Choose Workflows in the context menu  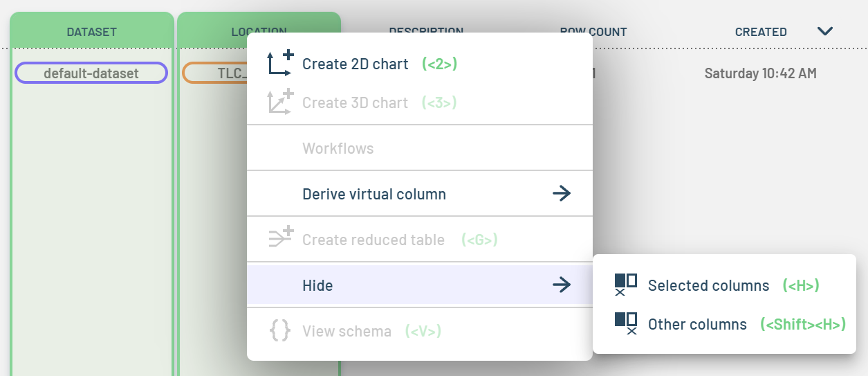click(x=420, y=148)
